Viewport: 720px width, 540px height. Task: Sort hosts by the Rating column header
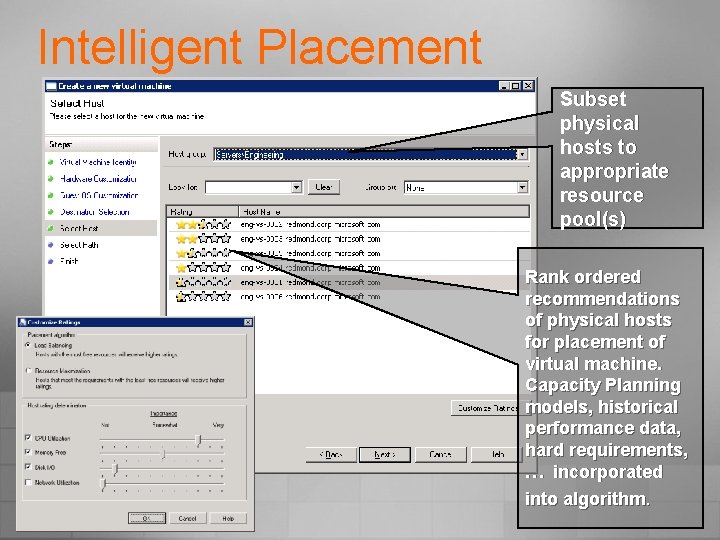(x=202, y=212)
